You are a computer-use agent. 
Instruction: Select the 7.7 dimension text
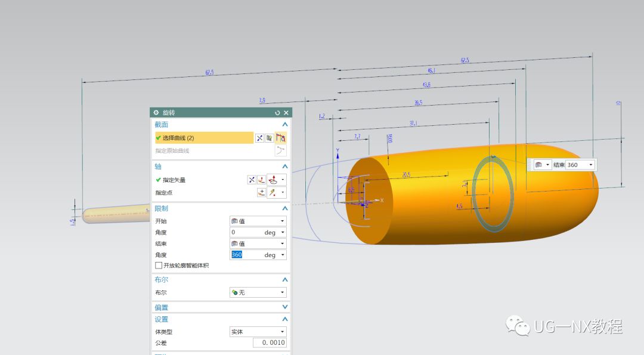357,137
